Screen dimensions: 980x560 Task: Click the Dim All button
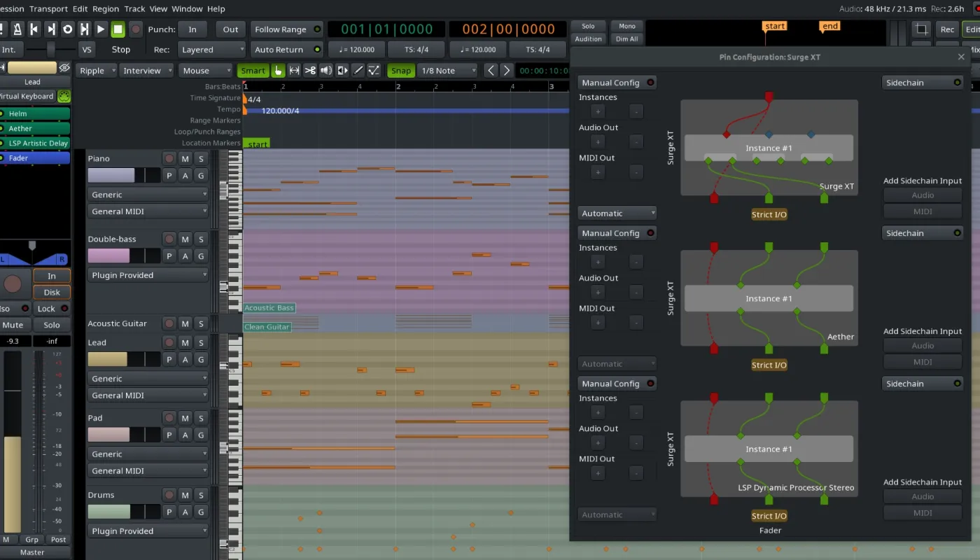point(627,39)
